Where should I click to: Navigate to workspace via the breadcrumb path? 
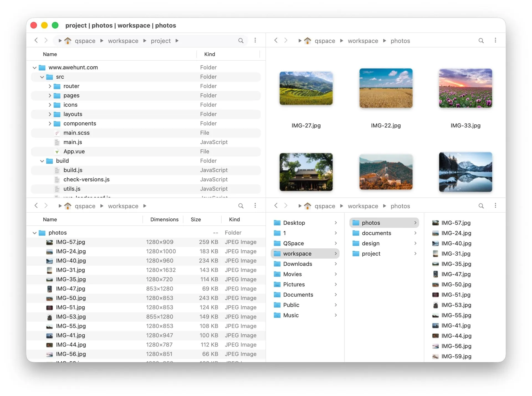123,40
